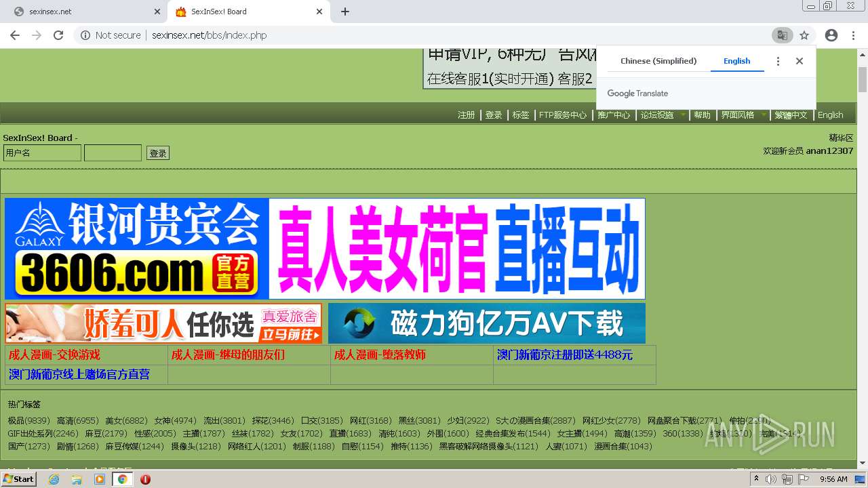
Task: Click the 娇羞可人任你选 banner ad
Action: click(x=163, y=323)
